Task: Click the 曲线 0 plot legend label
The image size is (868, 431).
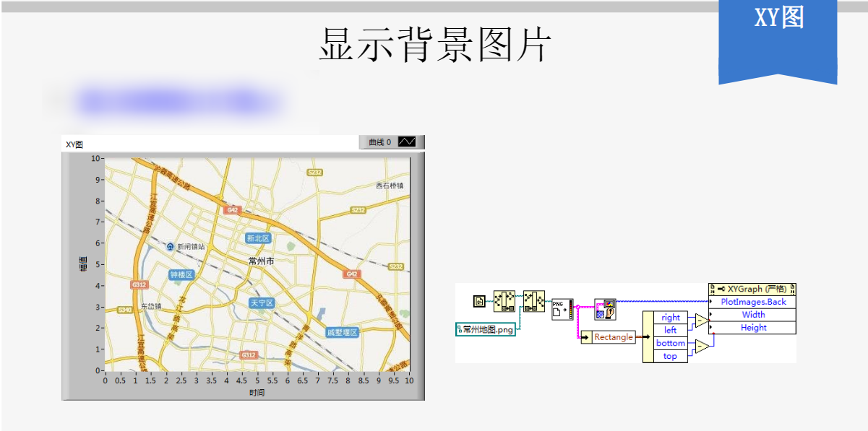Action: pyautogui.click(x=379, y=142)
